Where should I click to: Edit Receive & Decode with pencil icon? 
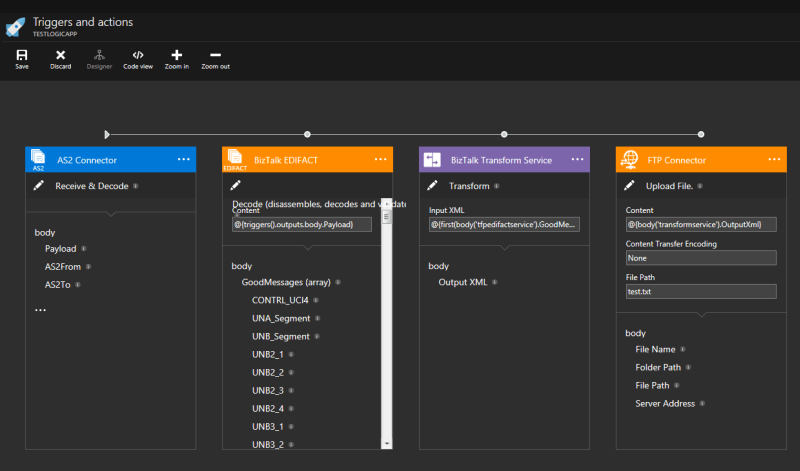pyautogui.click(x=39, y=185)
